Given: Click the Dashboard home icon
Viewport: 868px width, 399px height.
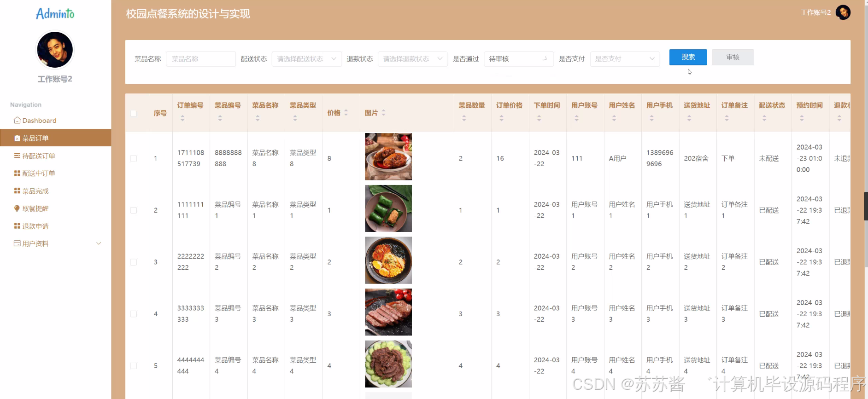Looking at the screenshot, I should 17,120.
